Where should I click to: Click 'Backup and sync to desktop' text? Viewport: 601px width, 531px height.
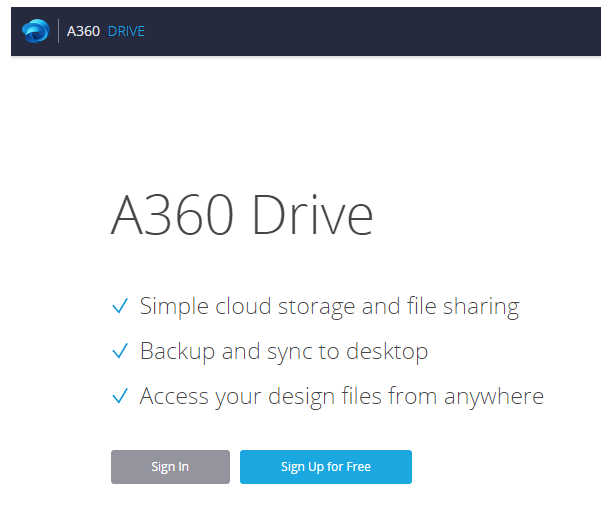pos(284,352)
